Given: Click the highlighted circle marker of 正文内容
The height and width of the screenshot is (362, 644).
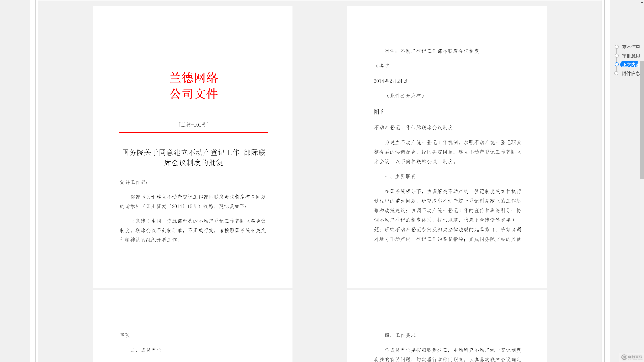Looking at the screenshot, I should 617,65.
